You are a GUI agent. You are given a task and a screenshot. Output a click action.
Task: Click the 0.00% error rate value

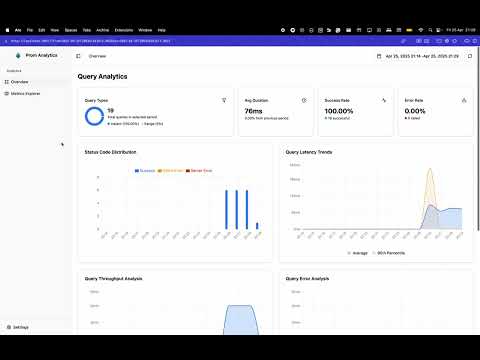pos(415,111)
